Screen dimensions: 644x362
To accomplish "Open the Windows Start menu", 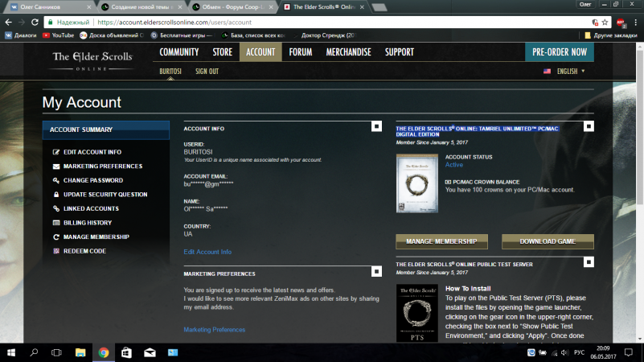I will pos(11,352).
